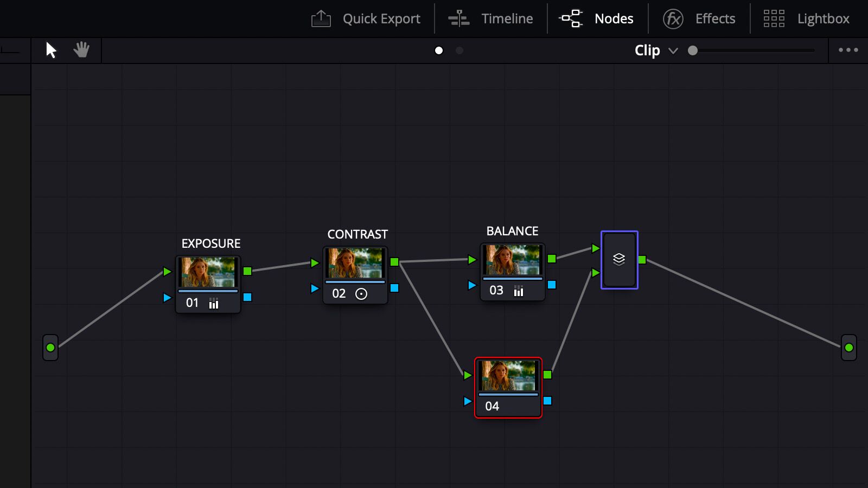Image resolution: width=868 pixels, height=488 pixels.
Task: Open the Timeline panel
Action: tap(491, 18)
